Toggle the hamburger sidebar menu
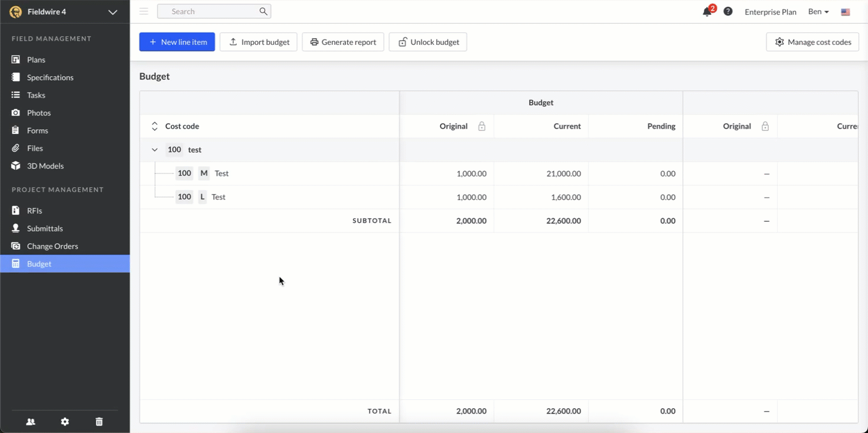Viewport: 868px width, 433px height. click(143, 11)
